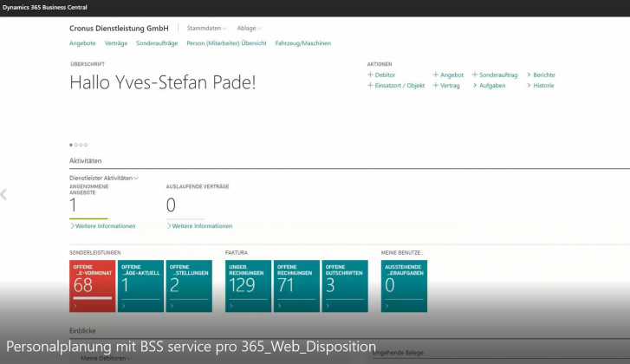
Task: Create a new Einsatzort / Objekt
Action: (396, 85)
